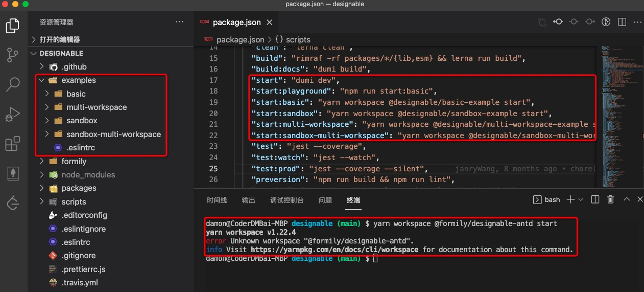Split the terminal panel
Image resolution: width=644 pixels, height=292 pixels.
[x=595, y=199]
